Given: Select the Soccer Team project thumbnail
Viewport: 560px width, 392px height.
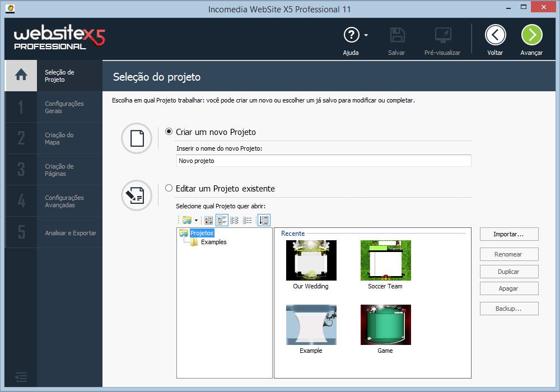Looking at the screenshot, I should 385,260.
